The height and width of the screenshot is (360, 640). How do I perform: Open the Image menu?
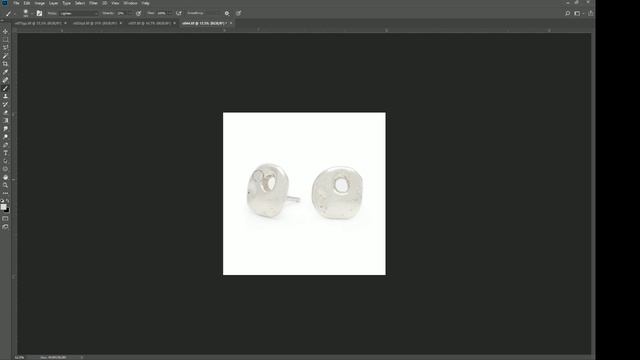[x=40, y=3]
